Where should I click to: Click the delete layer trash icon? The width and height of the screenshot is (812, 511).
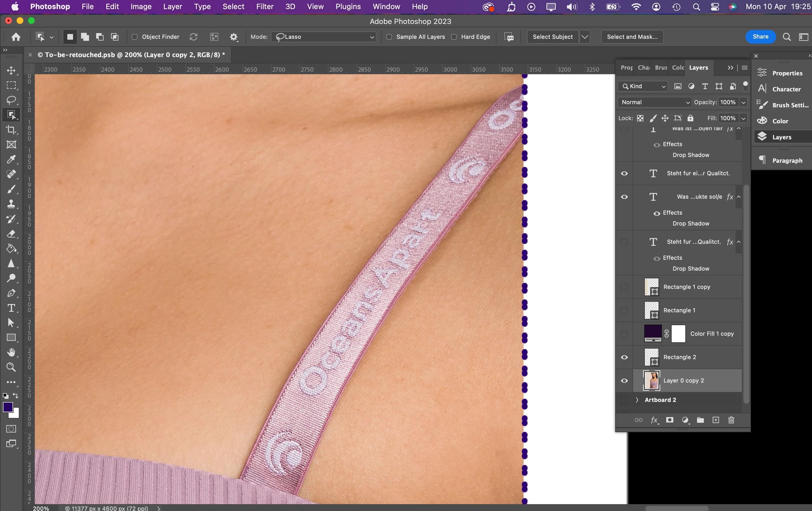point(731,420)
